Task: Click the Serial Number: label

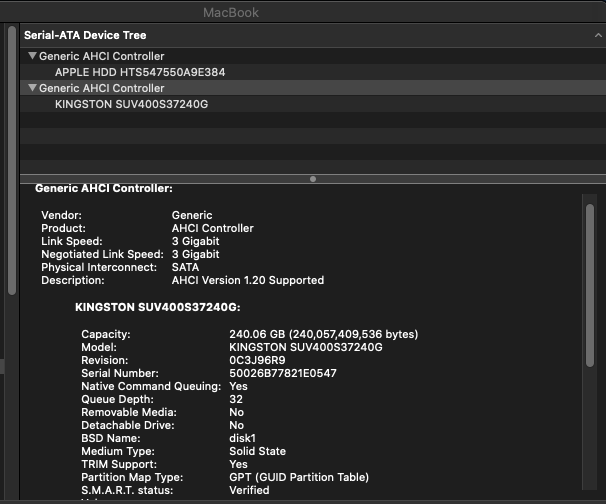Action: click(x=120, y=373)
